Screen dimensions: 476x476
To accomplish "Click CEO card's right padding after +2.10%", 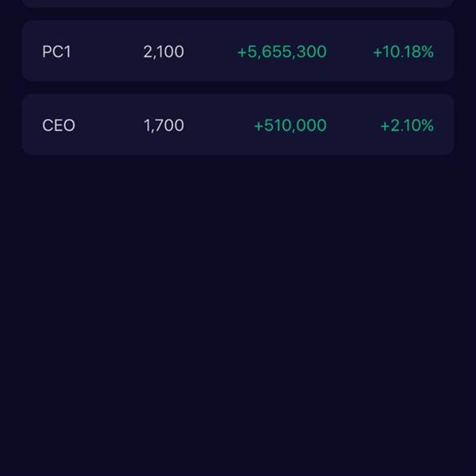I will pos(444,125).
